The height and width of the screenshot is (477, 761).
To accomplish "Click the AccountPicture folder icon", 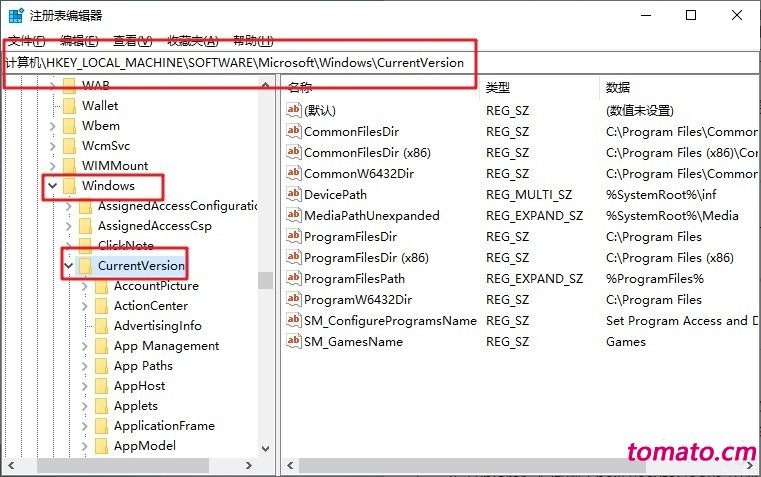I will 101,286.
